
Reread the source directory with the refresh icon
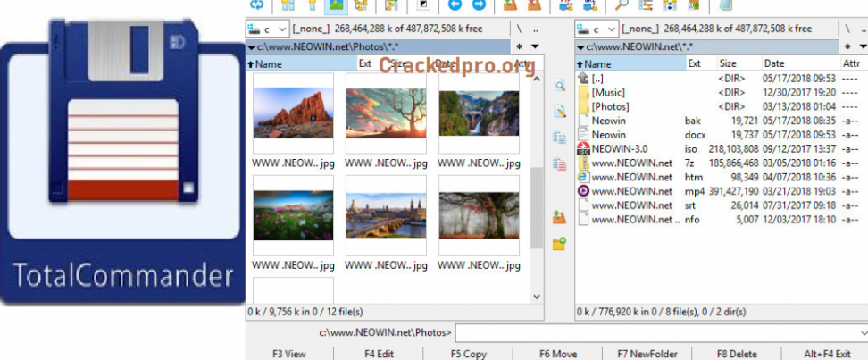(x=257, y=5)
